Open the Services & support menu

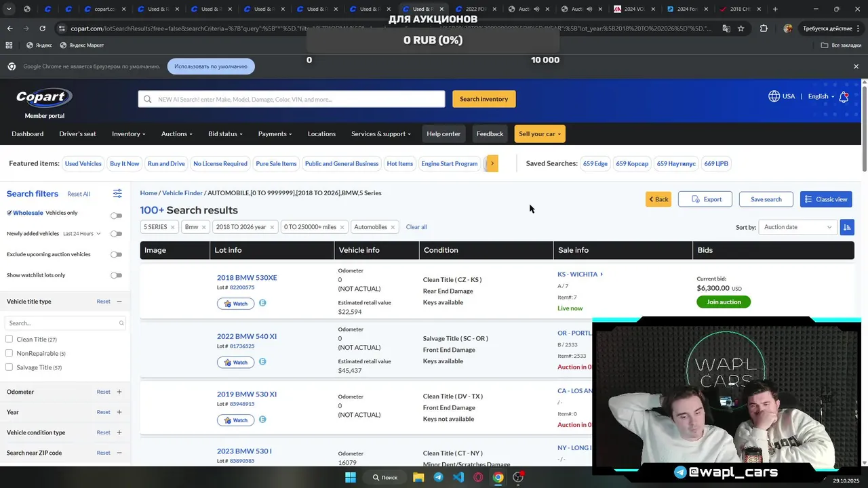pos(381,134)
